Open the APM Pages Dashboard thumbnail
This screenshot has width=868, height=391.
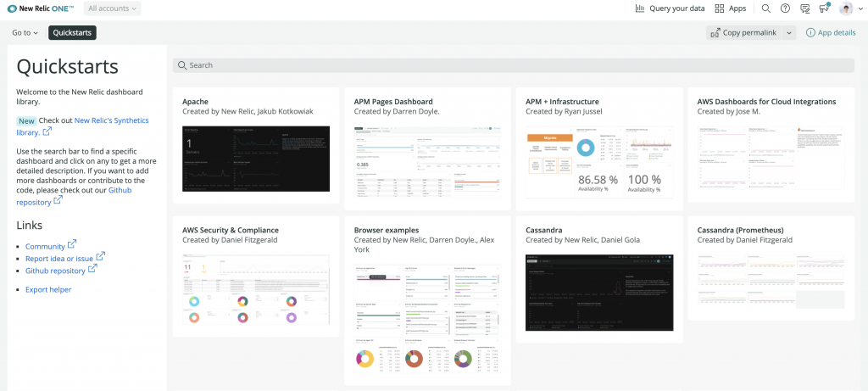427,162
